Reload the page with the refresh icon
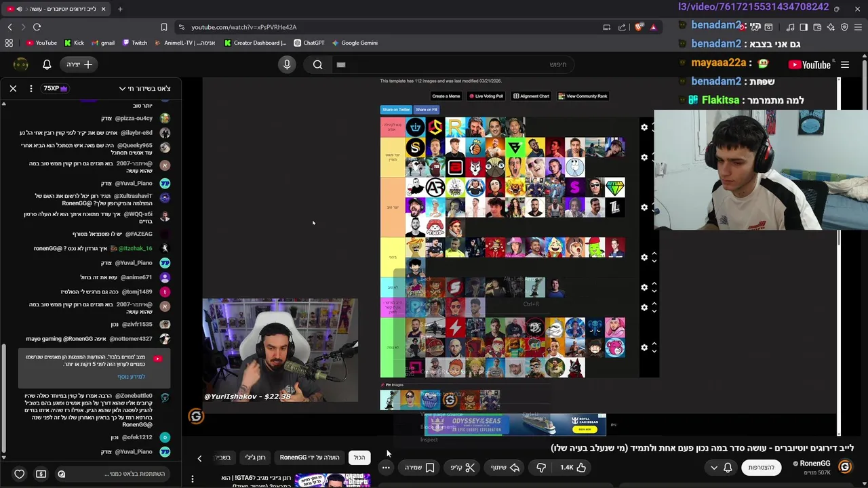The image size is (868, 488). pyautogui.click(x=37, y=27)
